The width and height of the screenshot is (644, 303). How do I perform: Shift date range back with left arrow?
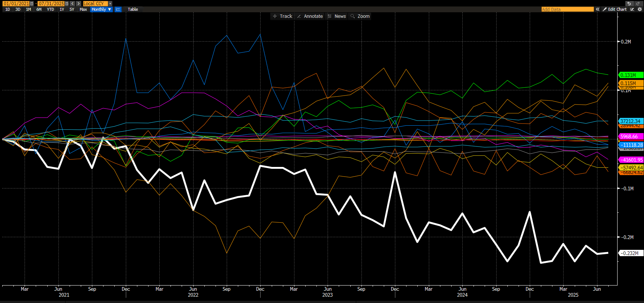point(72,3)
